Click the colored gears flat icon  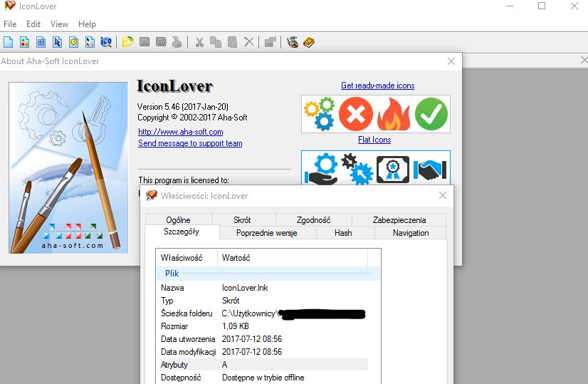point(319,114)
